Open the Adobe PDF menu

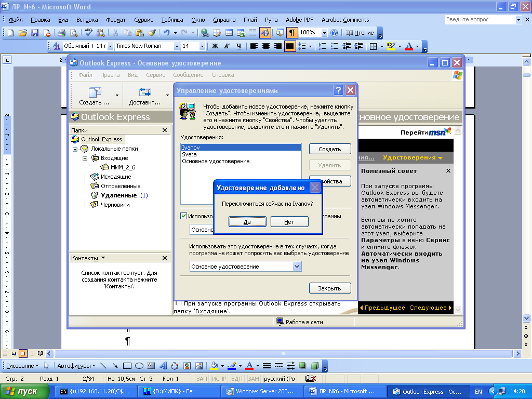[300, 20]
